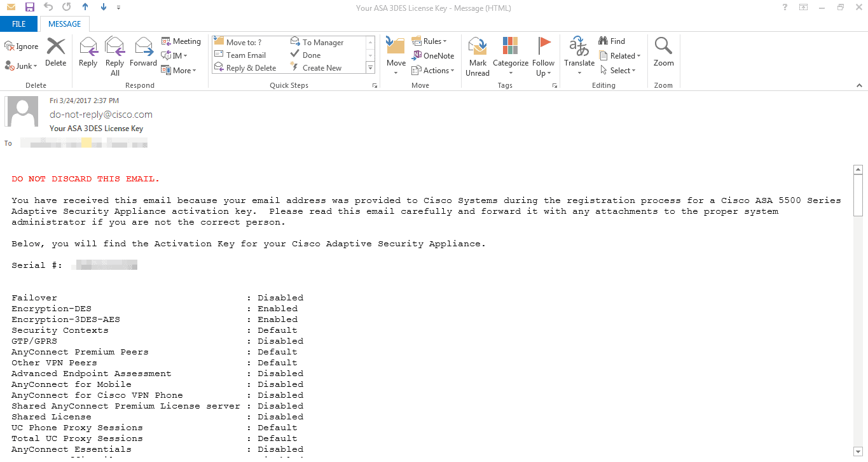This screenshot has height=462, width=868.
Task: Reply to the sender
Action: [x=88, y=52]
